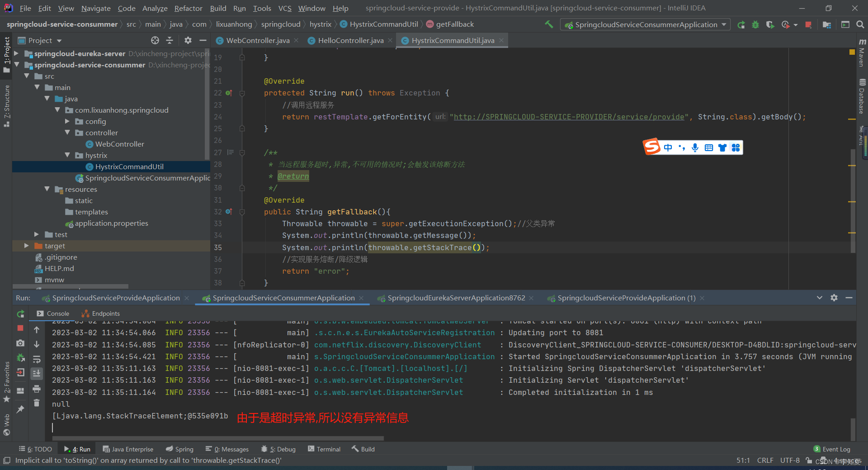868x470 pixels.
Task: Show hidden Run tabs with the chevron
Action: click(820, 298)
